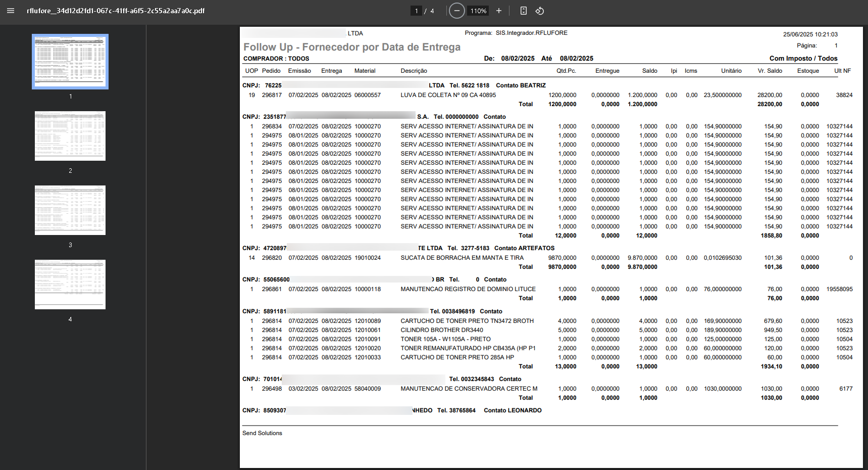The image size is (868, 470).
Task: Click 'CARTUCHO DE TONER PRETO 285A HP'
Action: [x=457, y=357]
